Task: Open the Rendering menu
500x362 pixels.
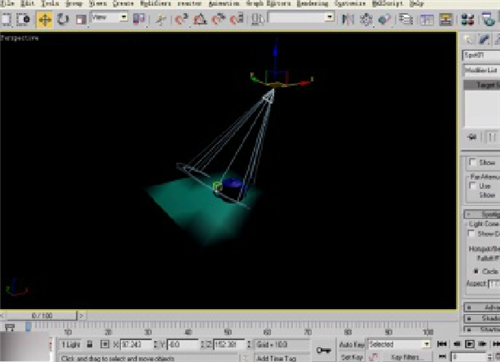Action: tap(312, 4)
